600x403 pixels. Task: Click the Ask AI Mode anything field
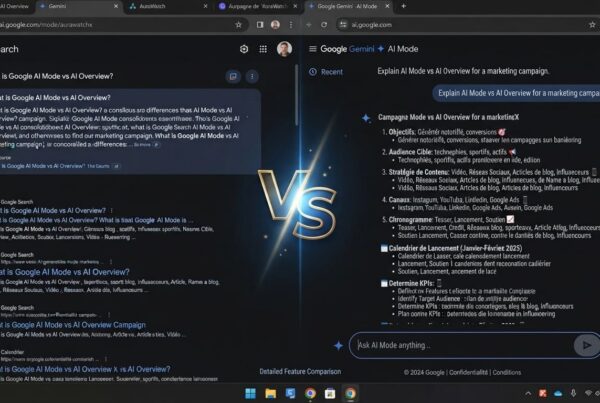(x=462, y=345)
